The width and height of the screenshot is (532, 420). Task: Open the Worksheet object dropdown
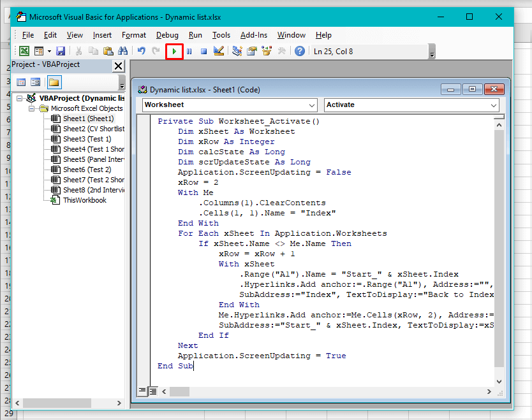point(312,105)
